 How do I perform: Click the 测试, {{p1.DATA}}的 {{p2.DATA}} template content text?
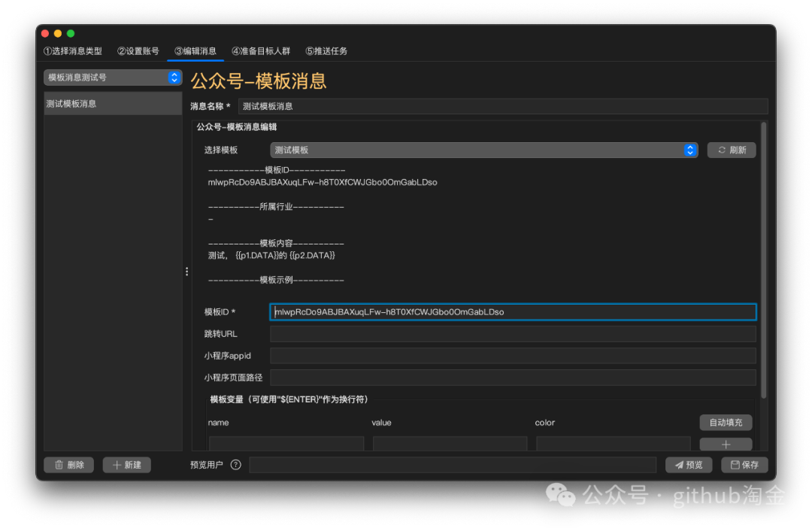point(271,256)
